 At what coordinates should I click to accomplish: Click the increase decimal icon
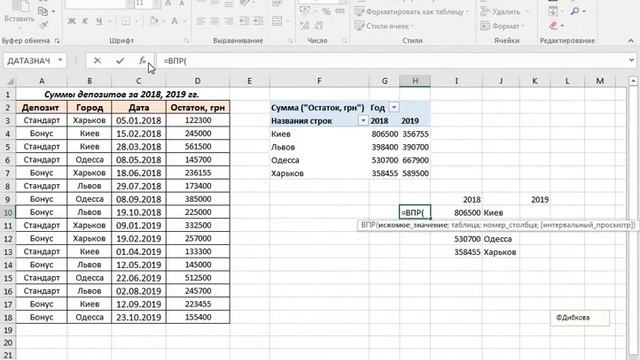click(x=305, y=26)
